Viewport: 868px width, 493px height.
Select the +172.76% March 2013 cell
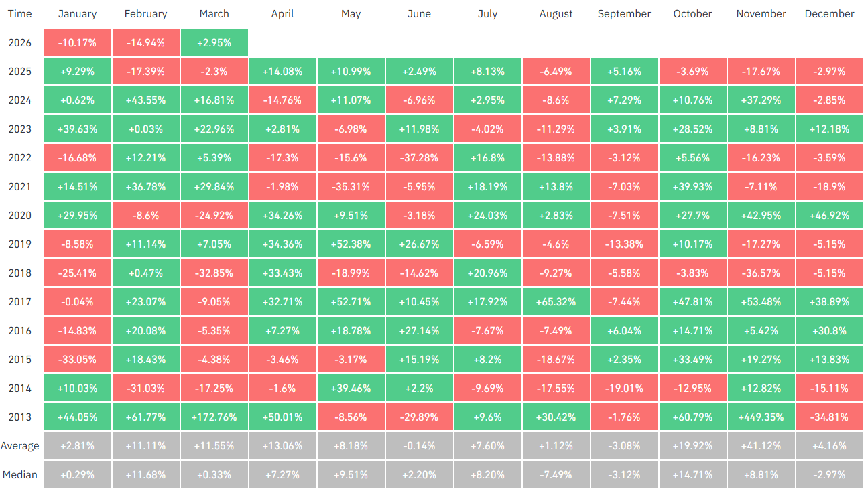click(214, 417)
